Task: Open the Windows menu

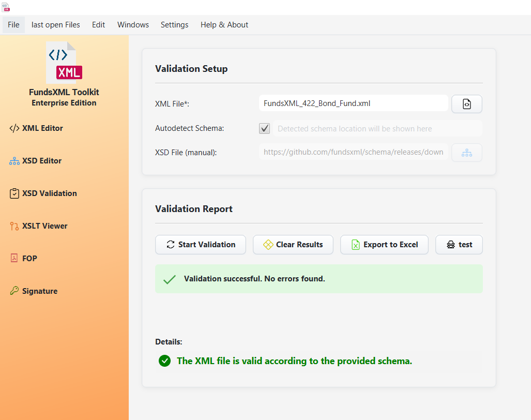Action: point(133,25)
